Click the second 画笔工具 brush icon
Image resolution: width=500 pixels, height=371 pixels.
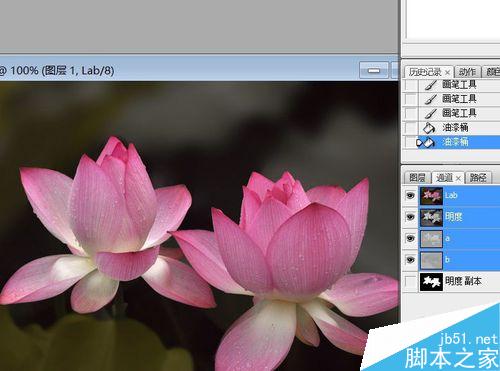coord(431,99)
